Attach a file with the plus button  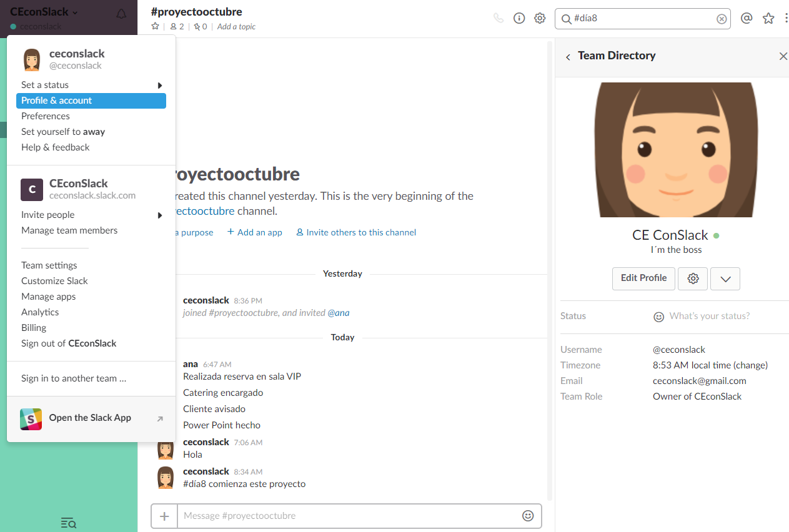click(164, 516)
